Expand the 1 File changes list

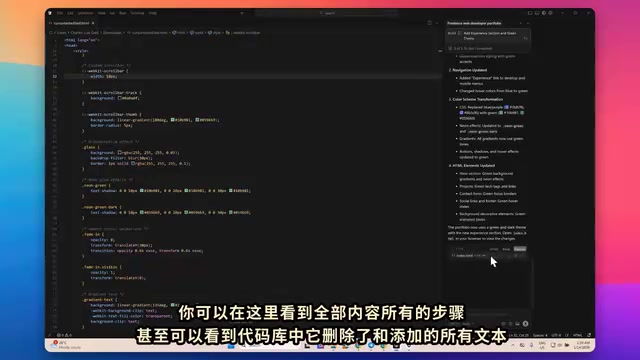coord(458,249)
